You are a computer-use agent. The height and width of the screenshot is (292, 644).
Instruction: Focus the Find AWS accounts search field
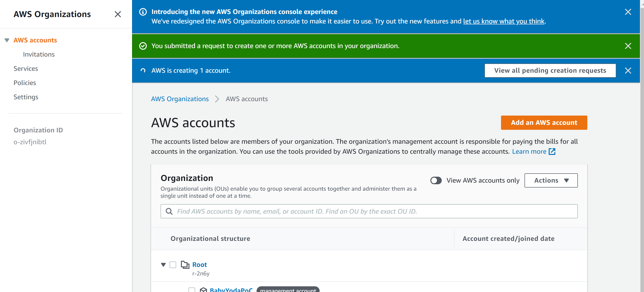click(369, 211)
